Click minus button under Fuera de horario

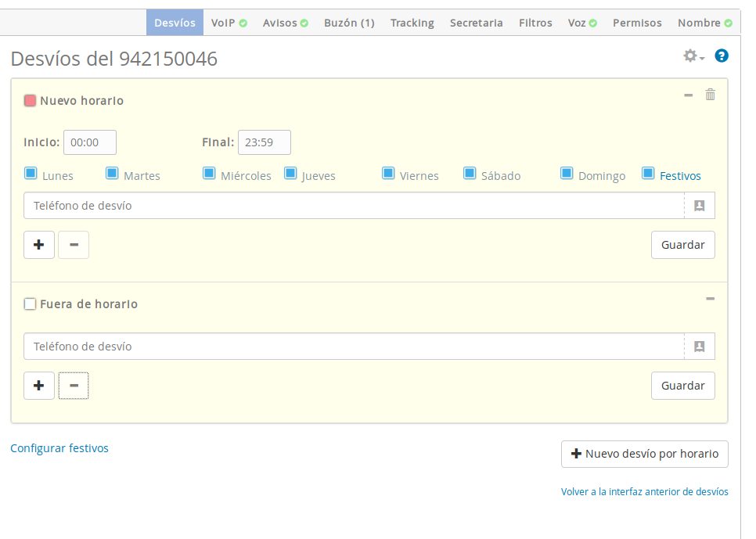point(74,386)
